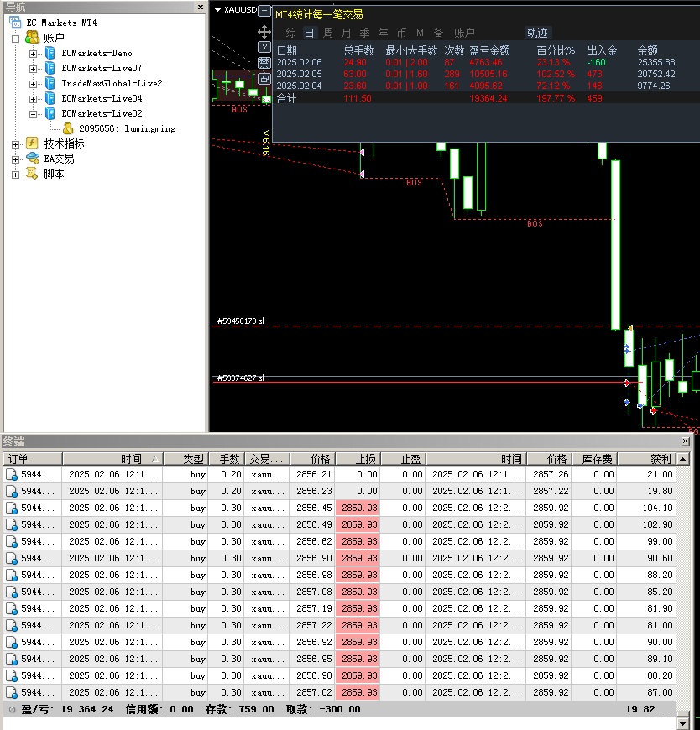Click the 账户 accounts group icon
Image resolution: width=700 pixels, height=730 pixels.
[x=32, y=37]
